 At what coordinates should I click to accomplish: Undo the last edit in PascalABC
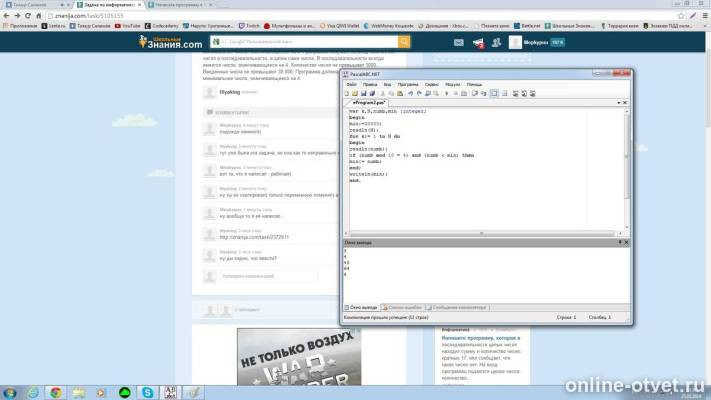tap(410, 93)
